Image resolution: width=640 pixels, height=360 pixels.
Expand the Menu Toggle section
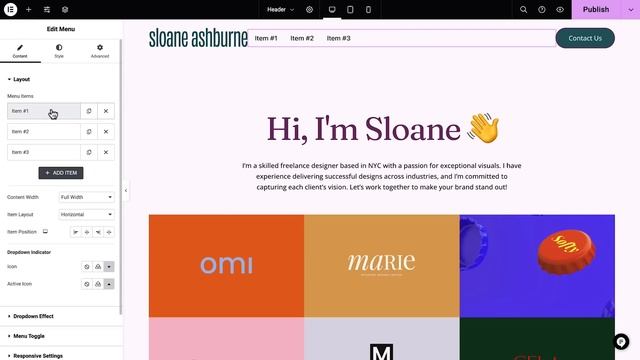click(60, 336)
